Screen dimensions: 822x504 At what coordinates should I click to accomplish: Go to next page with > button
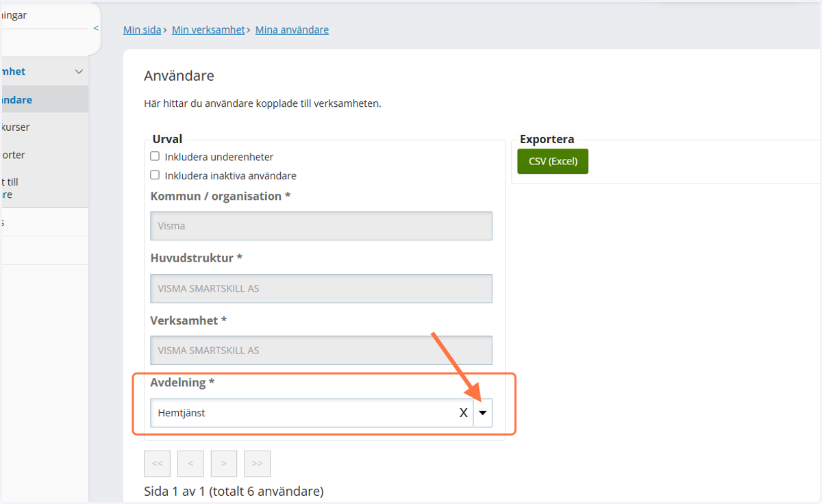tap(224, 464)
